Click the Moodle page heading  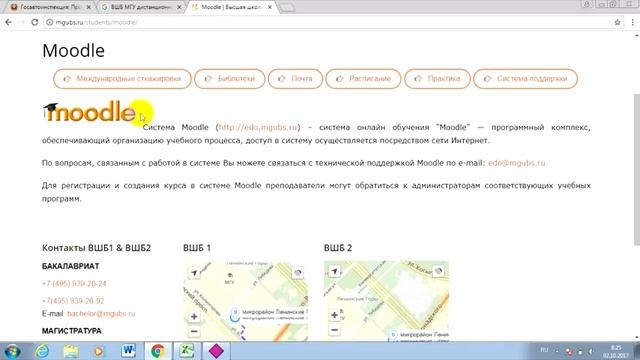(x=73, y=51)
